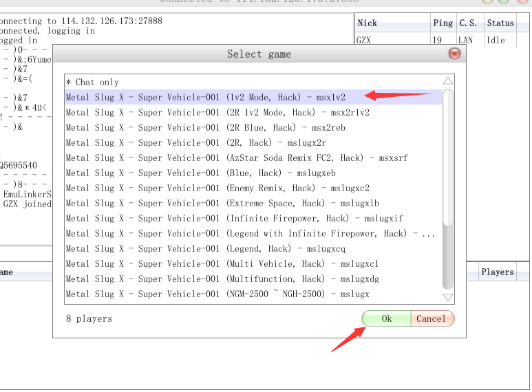Click the game list scroll-down arrow
The height and width of the screenshot is (392, 532).
pos(448,297)
